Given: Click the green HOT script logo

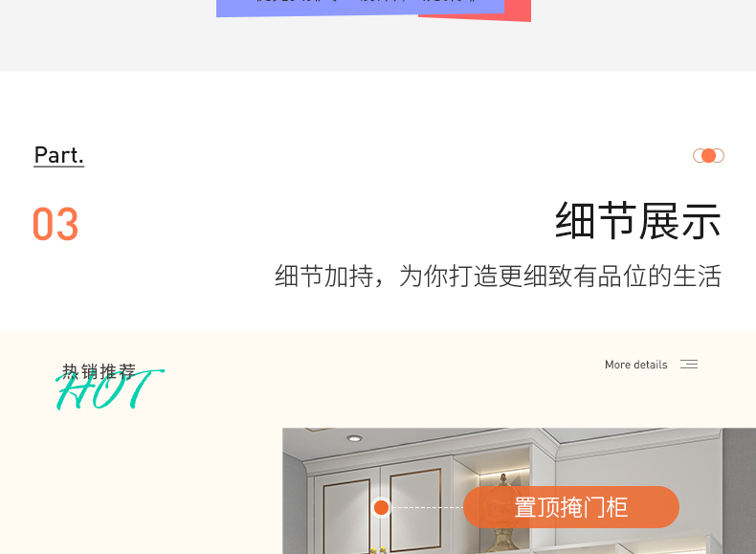Looking at the screenshot, I should [110, 389].
